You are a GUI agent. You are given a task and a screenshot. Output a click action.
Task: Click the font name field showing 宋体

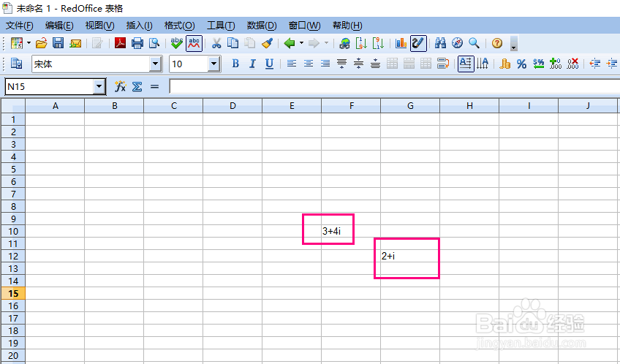click(x=91, y=64)
